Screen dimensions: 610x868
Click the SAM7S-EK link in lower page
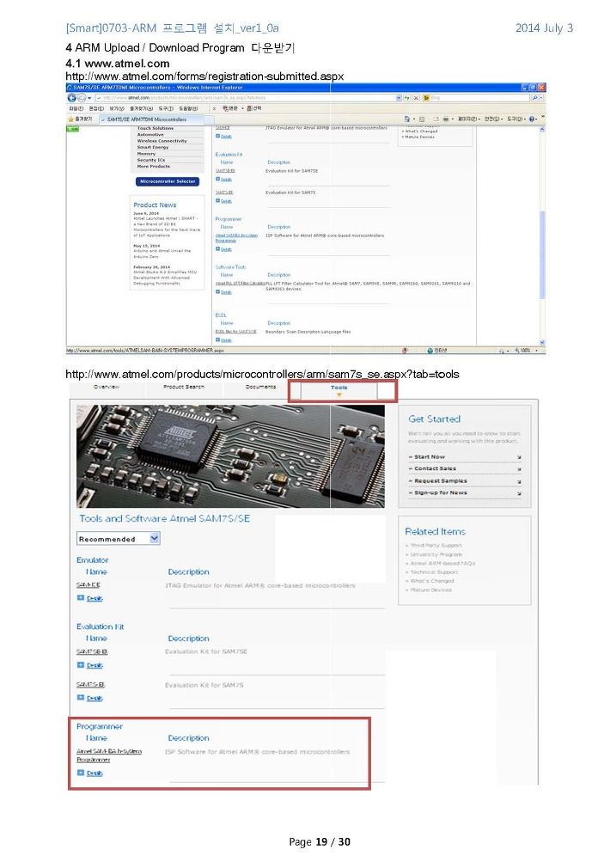(x=90, y=685)
